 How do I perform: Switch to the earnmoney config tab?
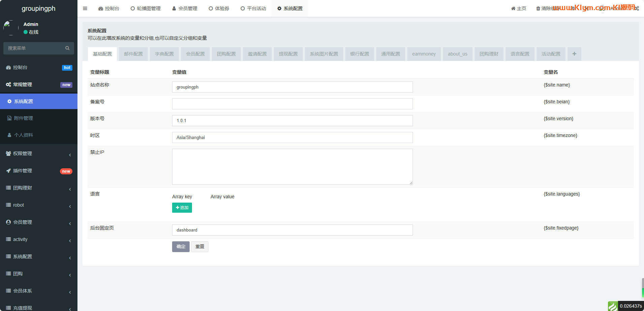424,54
